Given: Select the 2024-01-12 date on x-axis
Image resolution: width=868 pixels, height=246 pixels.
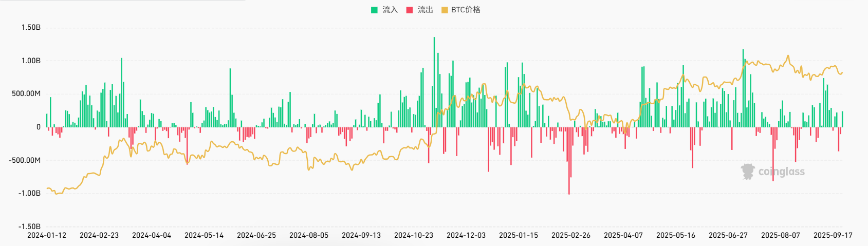Looking at the screenshot, I should (x=47, y=235).
